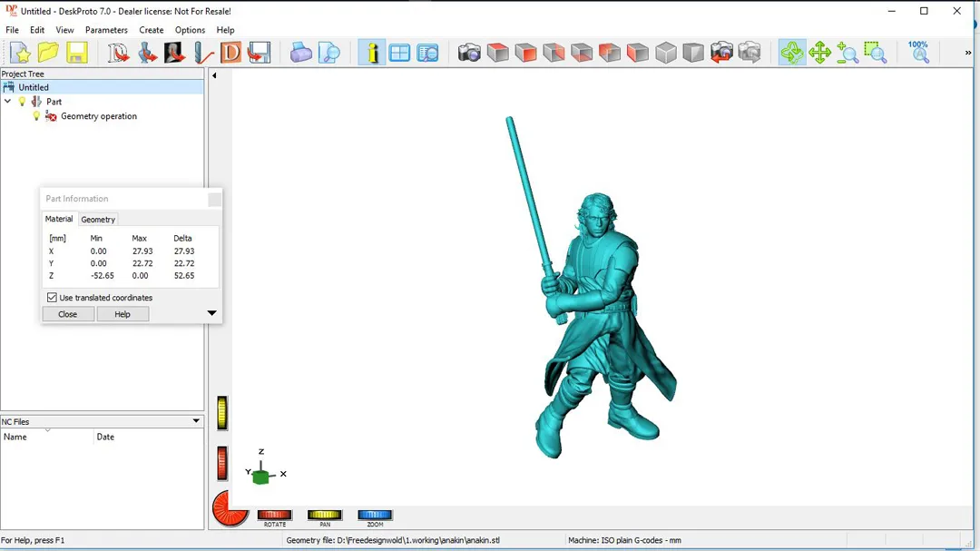Select the dark gray isometric cube view
Image resolution: width=980 pixels, height=551 pixels.
(693, 53)
